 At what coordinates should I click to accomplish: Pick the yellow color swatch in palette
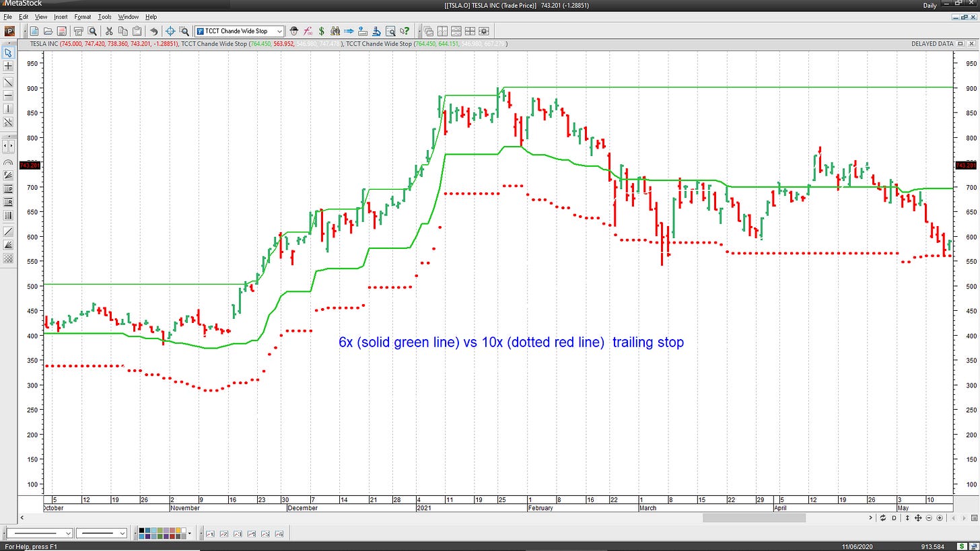pos(178,530)
